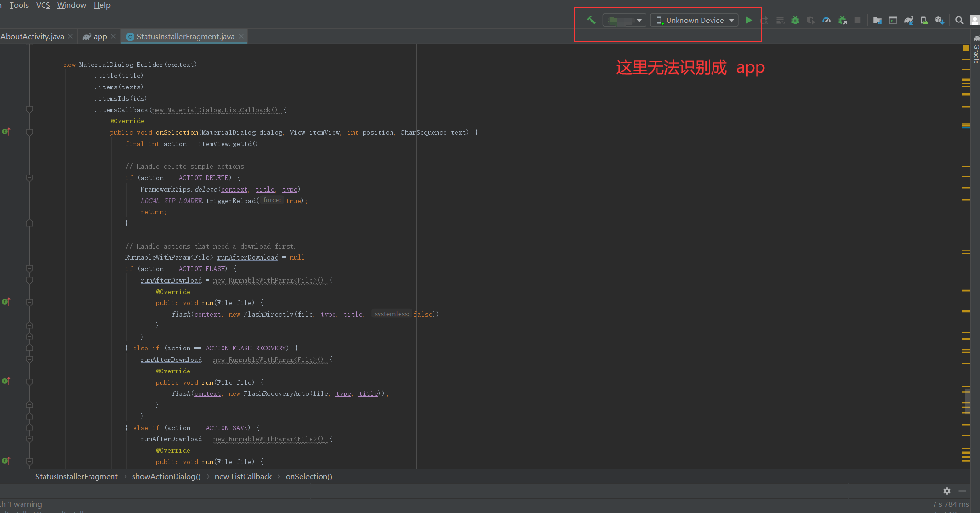This screenshot has height=513, width=980.
Task: Click the Logcat settings gear at bottom right
Action: tap(946, 491)
